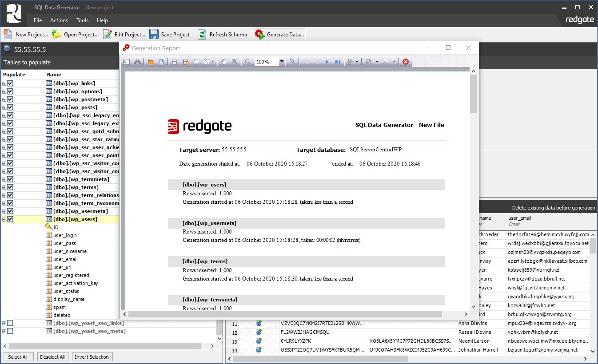The width and height of the screenshot is (598, 364).
Task: Select the hand pan tool in the report
Action: [x=223, y=62]
